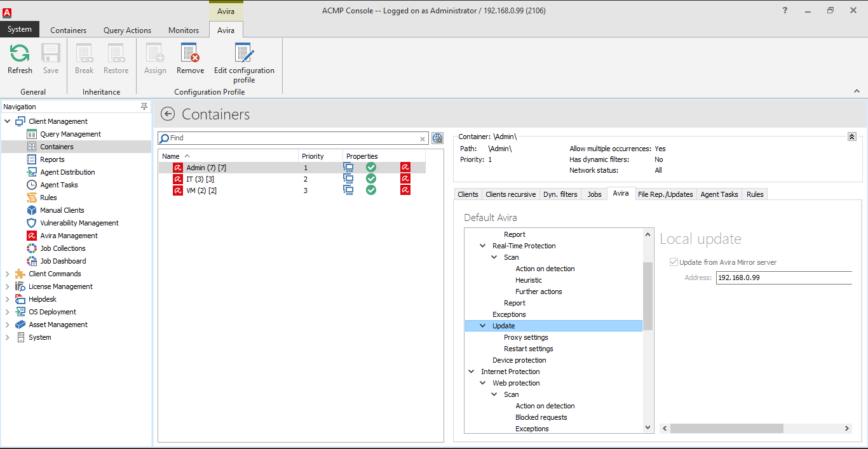Open Reports in navigation
Screen dimensions: 868x449
click(52, 159)
